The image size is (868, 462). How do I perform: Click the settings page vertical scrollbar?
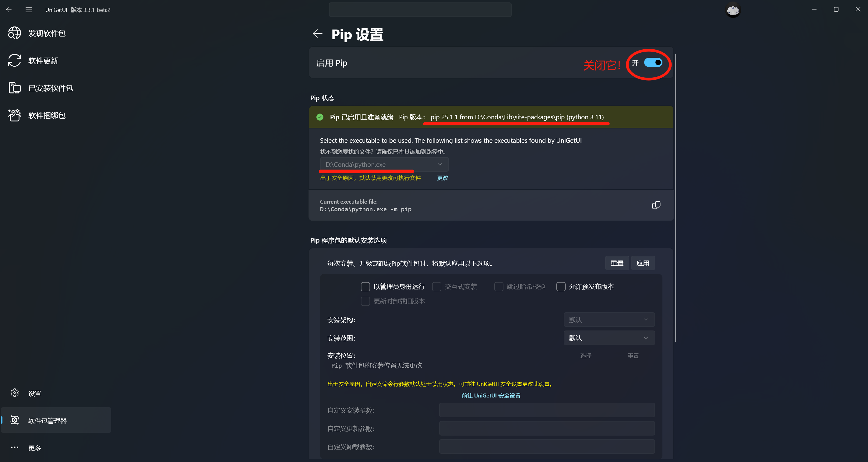point(675,198)
